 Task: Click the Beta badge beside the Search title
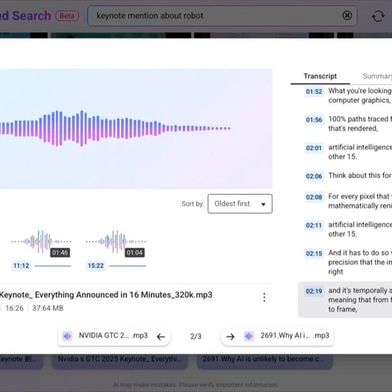[67, 16]
